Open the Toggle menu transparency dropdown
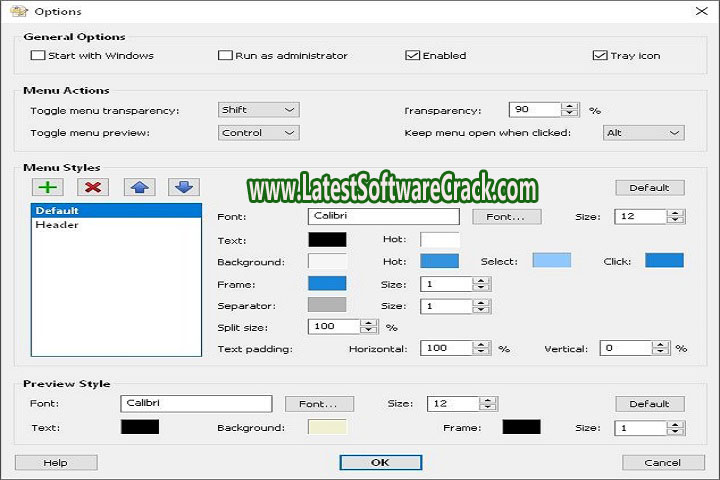 pyautogui.click(x=259, y=110)
